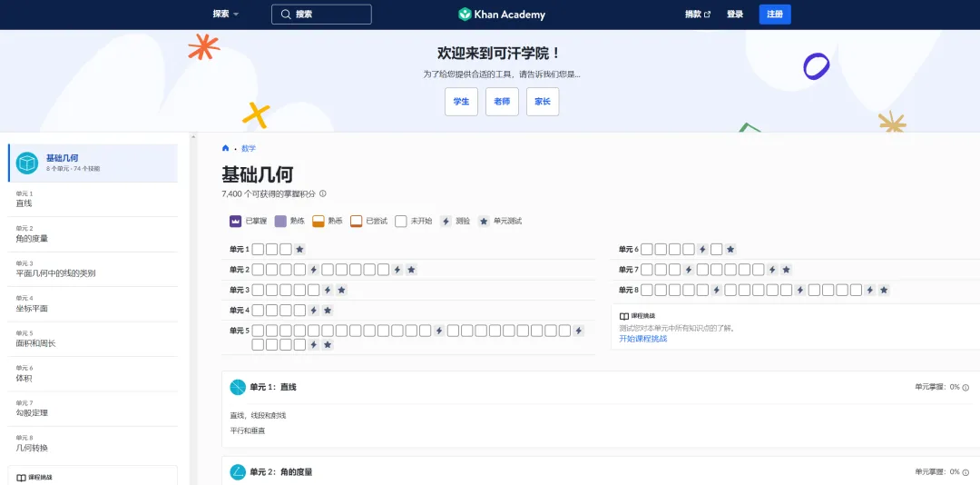Click first skill box in 单元 1 row
The image size is (980, 485).
click(258, 249)
